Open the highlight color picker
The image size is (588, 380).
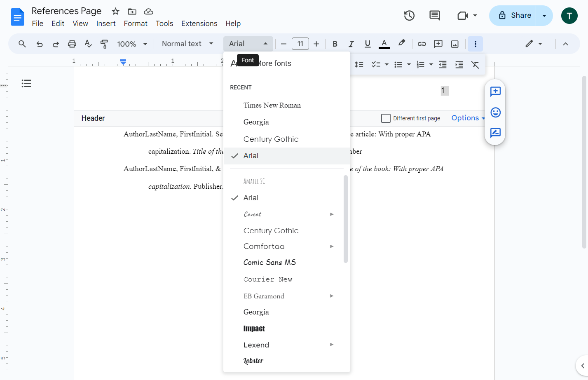(x=401, y=43)
